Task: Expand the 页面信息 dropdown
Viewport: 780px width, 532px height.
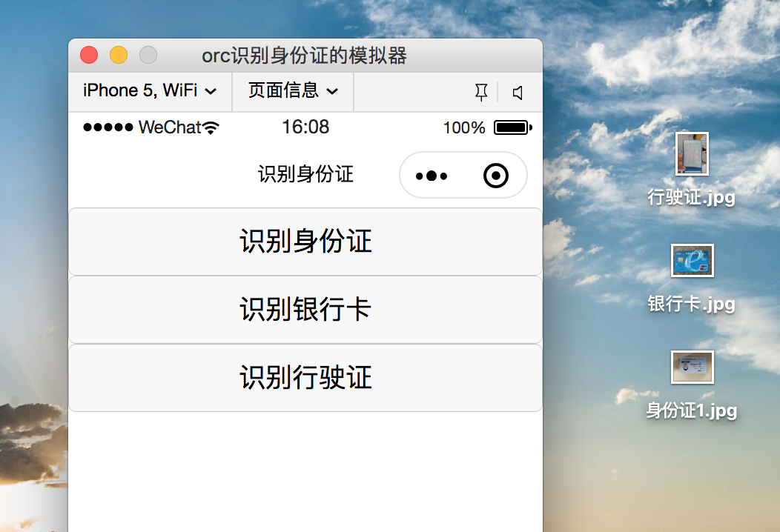Action: click(293, 91)
